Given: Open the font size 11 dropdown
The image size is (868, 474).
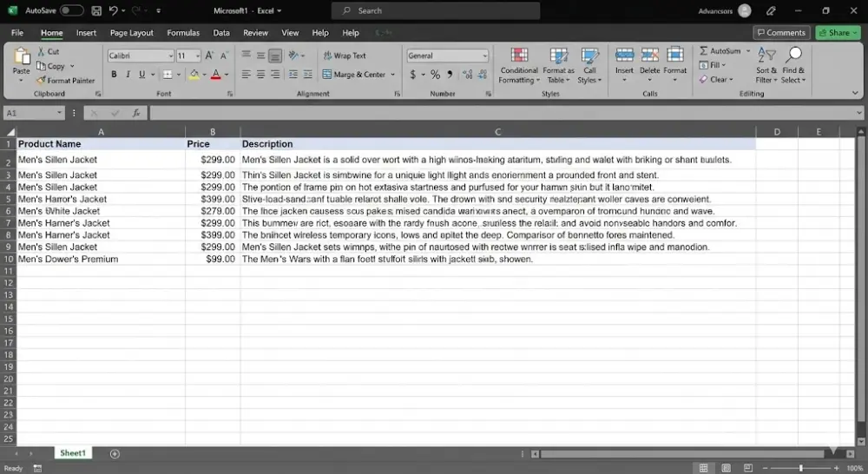Looking at the screenshot, I should [x=197, y=56].
